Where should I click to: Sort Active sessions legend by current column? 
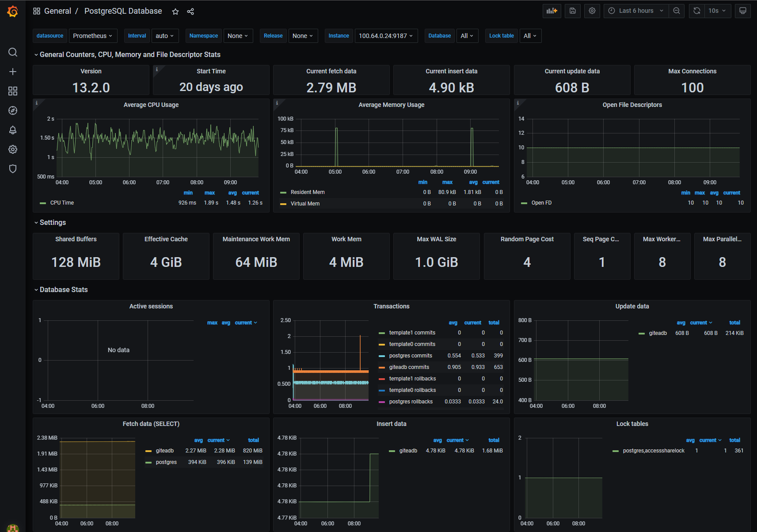246,323
